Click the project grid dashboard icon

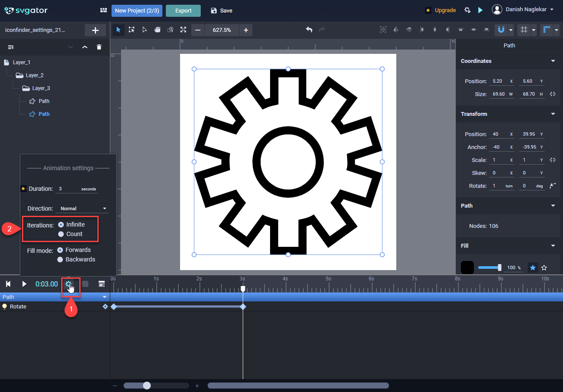pos(103,10)
